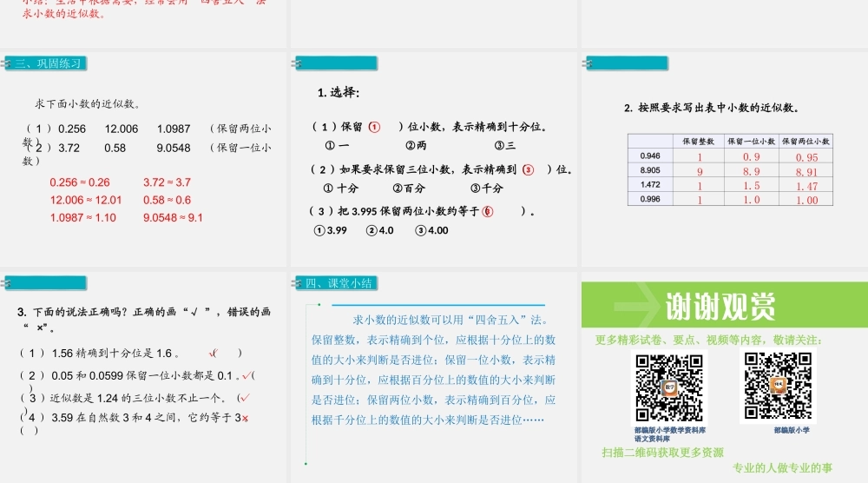Choose option ③4.00 for 3.995 question
Image resolution: width=868 pixels, height=483 pixels.
(432, 230)
